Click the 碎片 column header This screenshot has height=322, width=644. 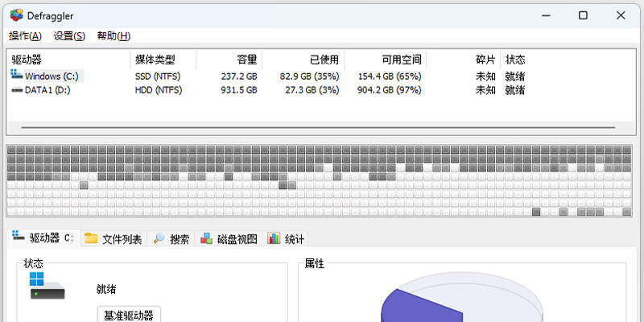click(x=485, y=60)
